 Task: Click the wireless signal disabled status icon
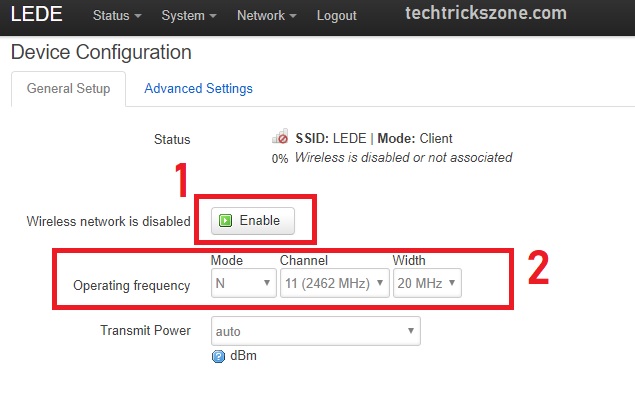coord(280,138)
